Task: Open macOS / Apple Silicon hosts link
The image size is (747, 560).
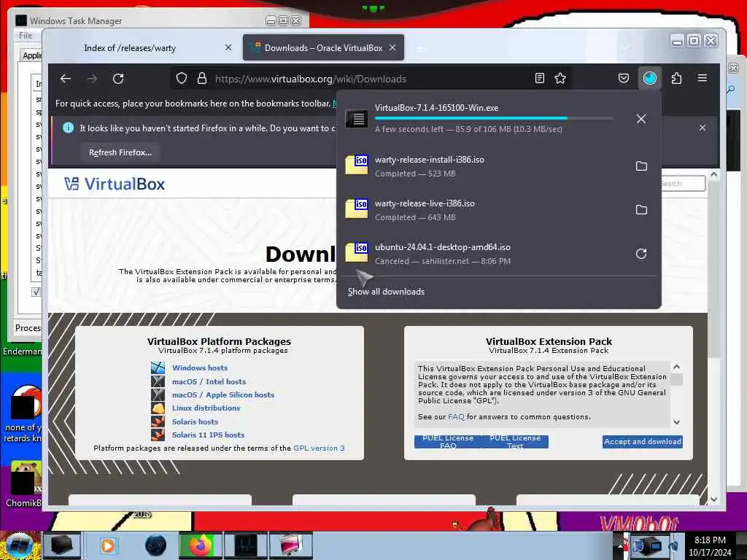Action: point(223,394)
